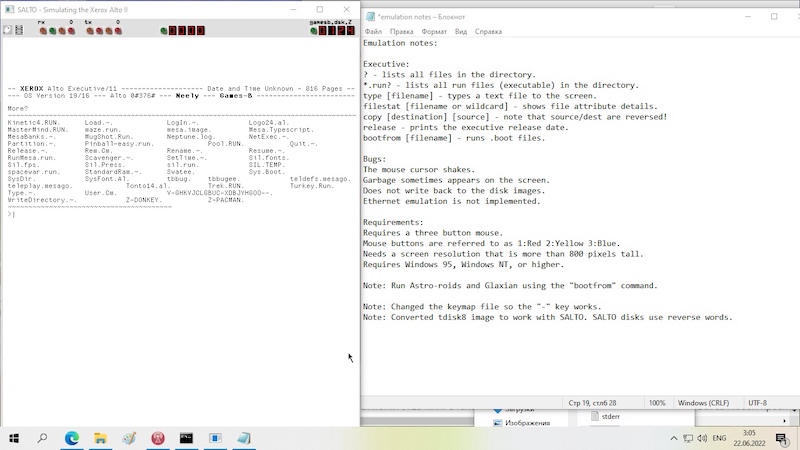Image resolution: width=800 pixels, height=450 pixels.
Task: Click the Notepad icon in taskbar
Action: coord(244,438)
